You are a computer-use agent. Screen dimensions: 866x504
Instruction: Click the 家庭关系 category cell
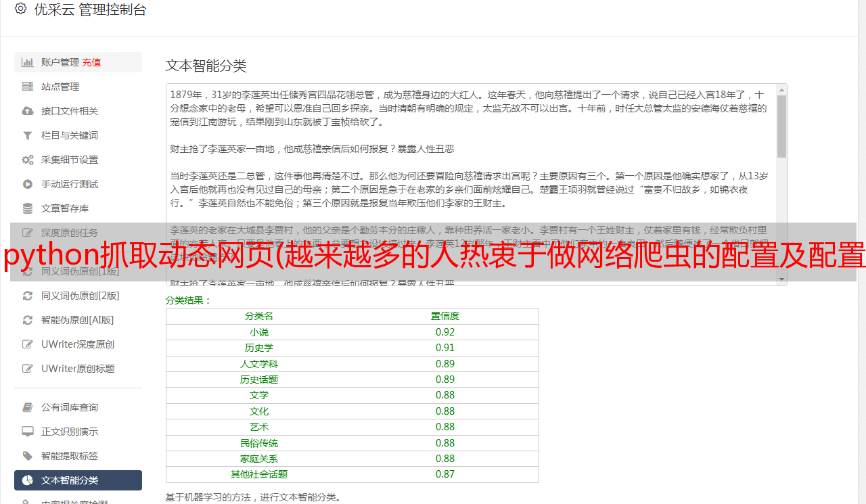click(259, 459)
